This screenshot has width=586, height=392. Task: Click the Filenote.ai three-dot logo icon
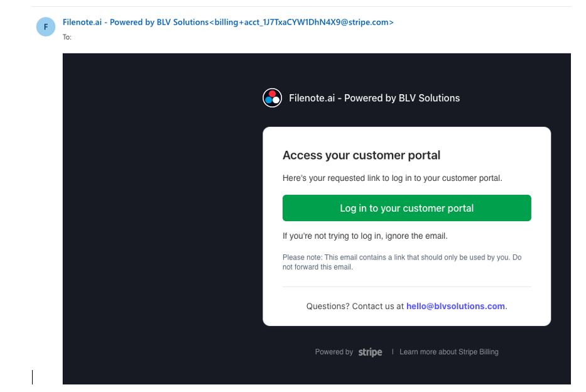pos(272,98)
